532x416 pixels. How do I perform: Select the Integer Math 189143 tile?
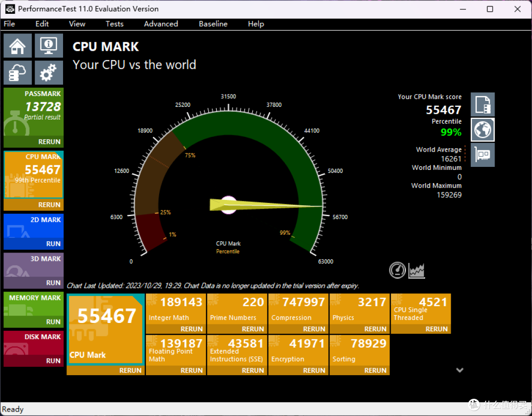(176, 309)
